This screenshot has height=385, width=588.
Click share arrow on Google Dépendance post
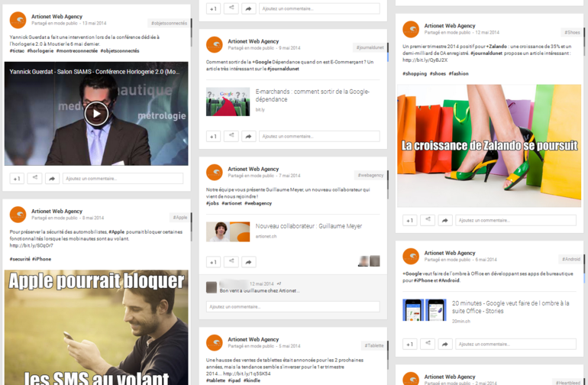[x=249, y=136]
